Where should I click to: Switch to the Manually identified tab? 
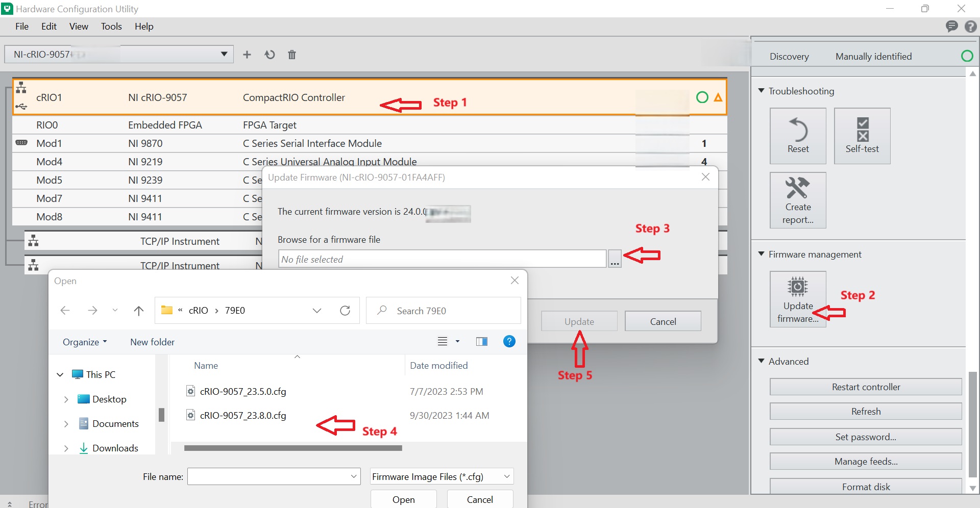point(873,56)
